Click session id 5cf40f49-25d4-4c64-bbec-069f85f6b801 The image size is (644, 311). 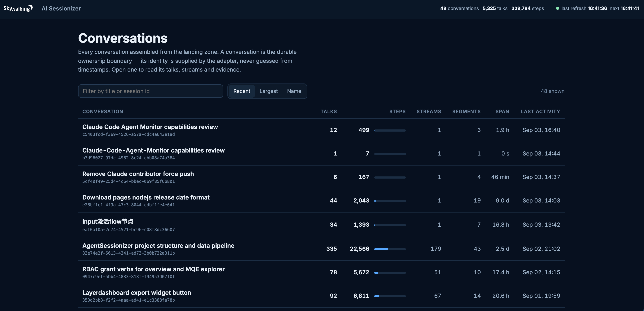(128, 181)
